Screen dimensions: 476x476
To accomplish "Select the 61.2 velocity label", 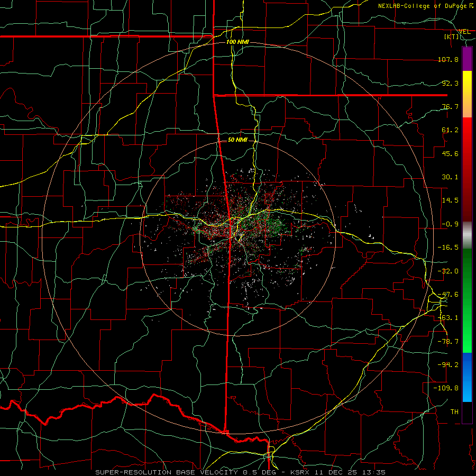I will 450,130.
